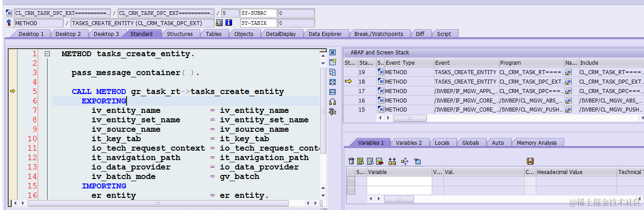Click the gear icon beside METHOD field
644x210 pixels.
tap(9, 23)
